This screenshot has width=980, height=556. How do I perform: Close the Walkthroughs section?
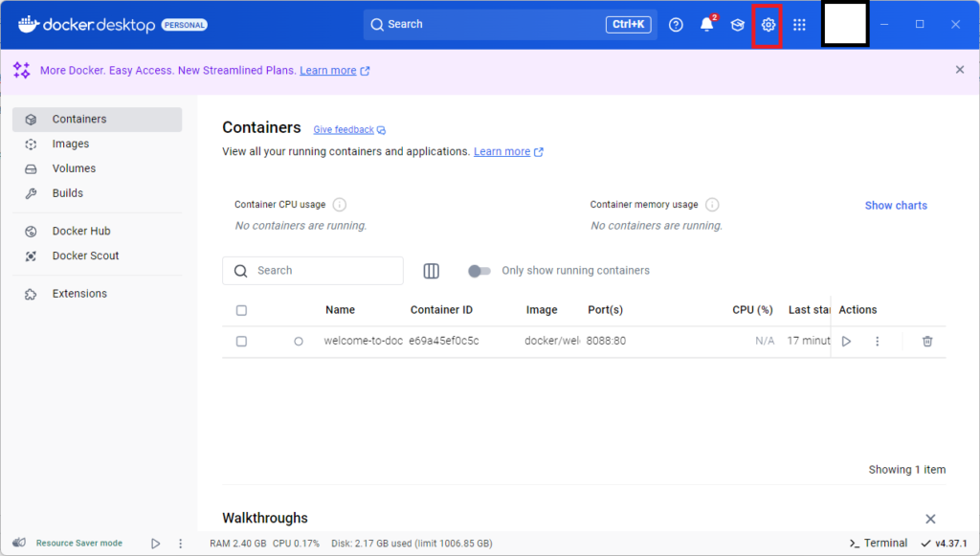coord(930,519)
